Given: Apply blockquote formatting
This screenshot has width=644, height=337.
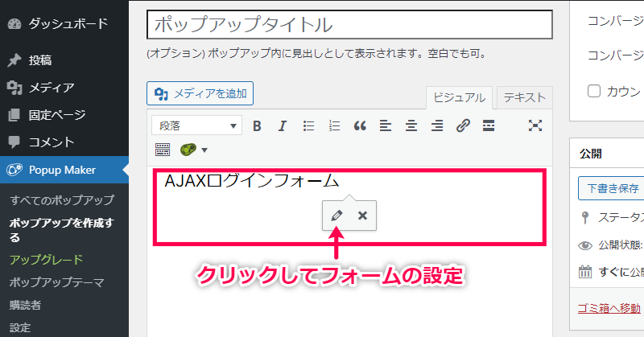Looking at the screenshot, I should tap(360, 125).
